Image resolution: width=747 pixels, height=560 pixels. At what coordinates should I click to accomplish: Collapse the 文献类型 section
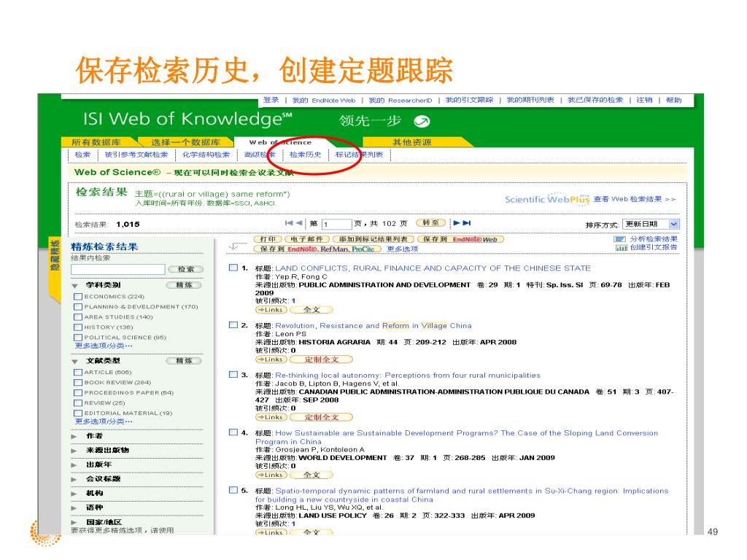click(75, 362)
